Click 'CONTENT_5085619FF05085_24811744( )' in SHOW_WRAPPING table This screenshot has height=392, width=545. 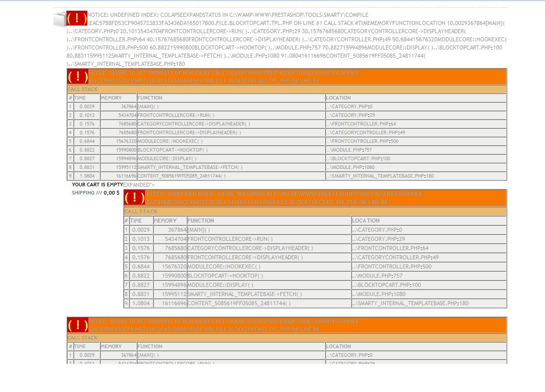pos(239,304)
